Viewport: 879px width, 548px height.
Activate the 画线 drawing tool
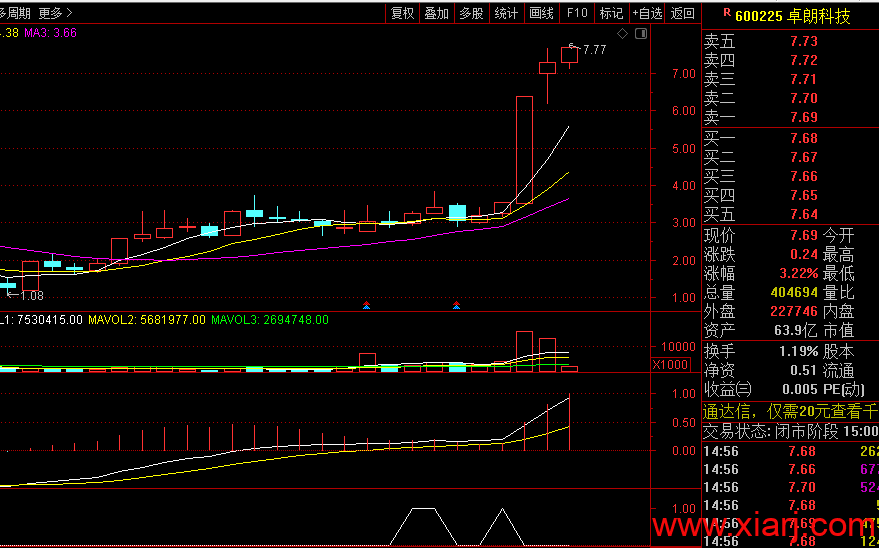pyautogui.click(x=542, y=13)
